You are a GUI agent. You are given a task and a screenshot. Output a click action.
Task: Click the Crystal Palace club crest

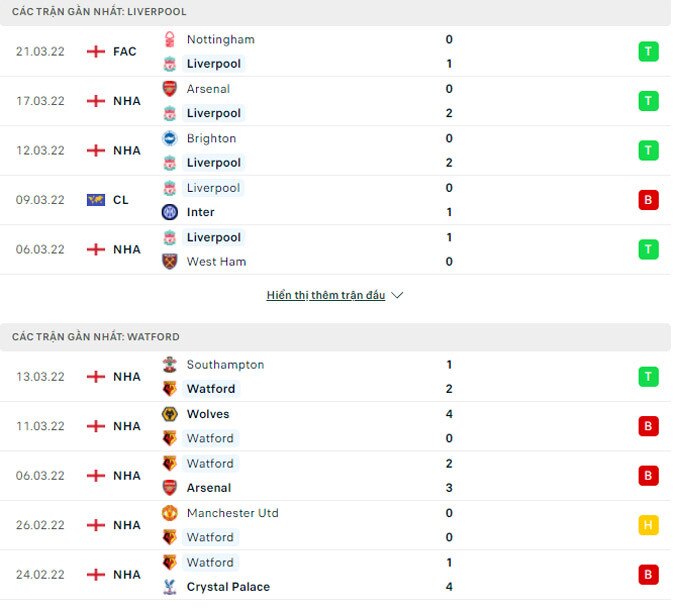[x=170, y=587]
